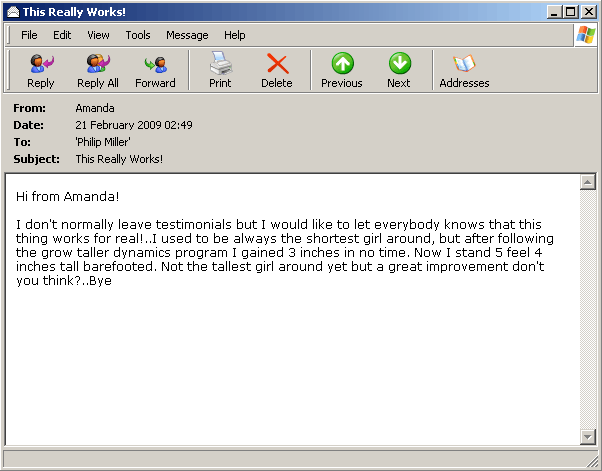Forward this message using the toolbar
Image resolution: width=602 pixels, height=471 pixels.
[x=155, y=70]
